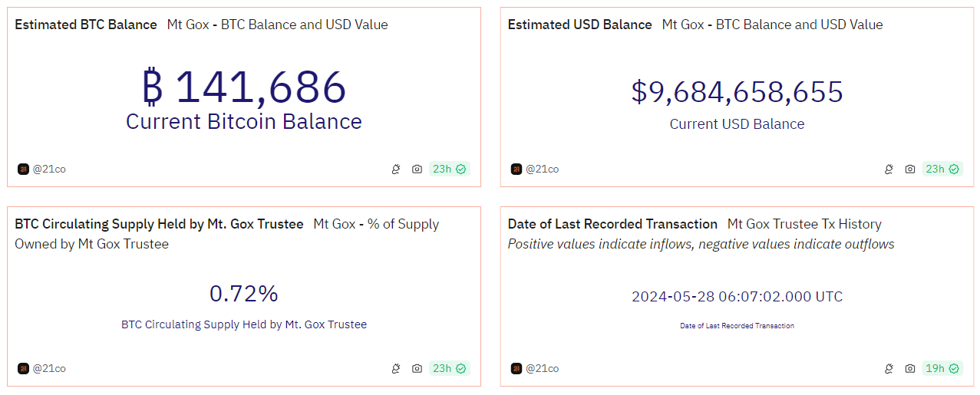The width and height of the screenshot is (980, 395).
Task: Click the camera icon on Date of Last Recorded Transaction card
Action: 909,368
